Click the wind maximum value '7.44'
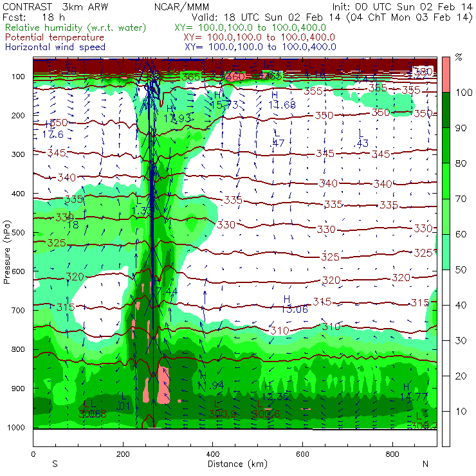 coord(167,292)
